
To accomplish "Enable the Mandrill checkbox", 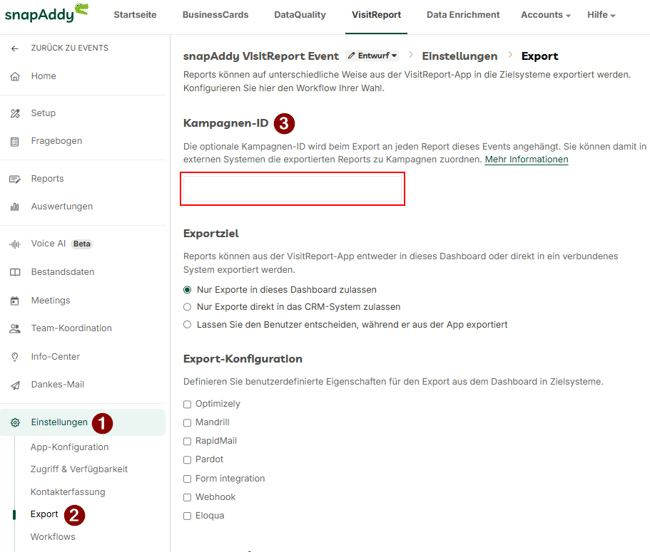I will (187, 423).
